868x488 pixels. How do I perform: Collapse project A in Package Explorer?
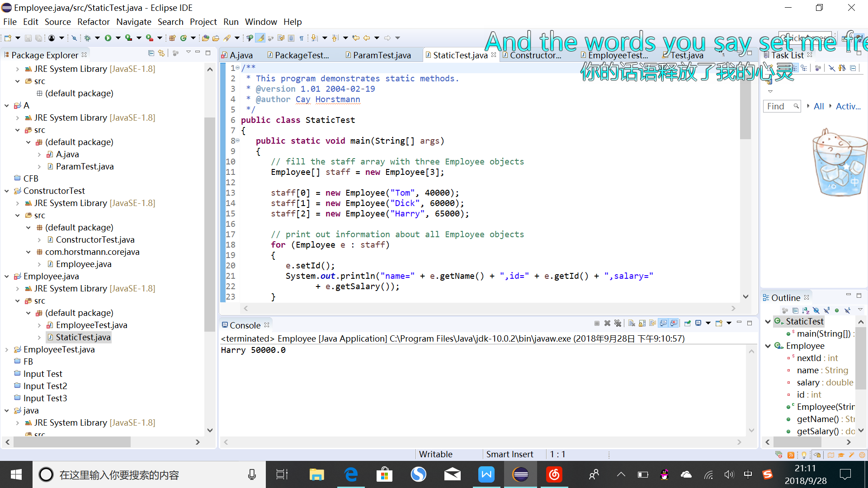tap(6, 106)
